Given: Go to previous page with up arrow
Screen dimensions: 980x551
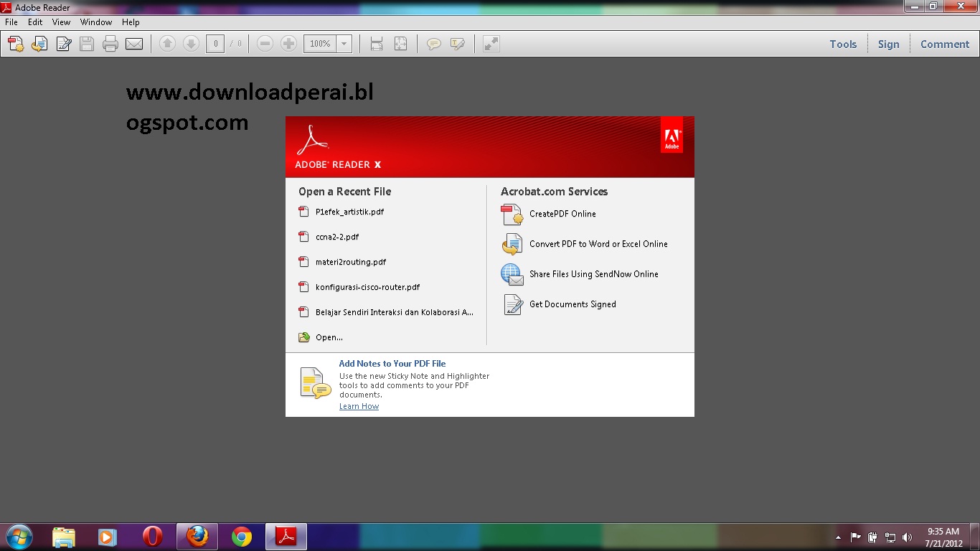Looking at the screenshot, I should coord(167,44).
